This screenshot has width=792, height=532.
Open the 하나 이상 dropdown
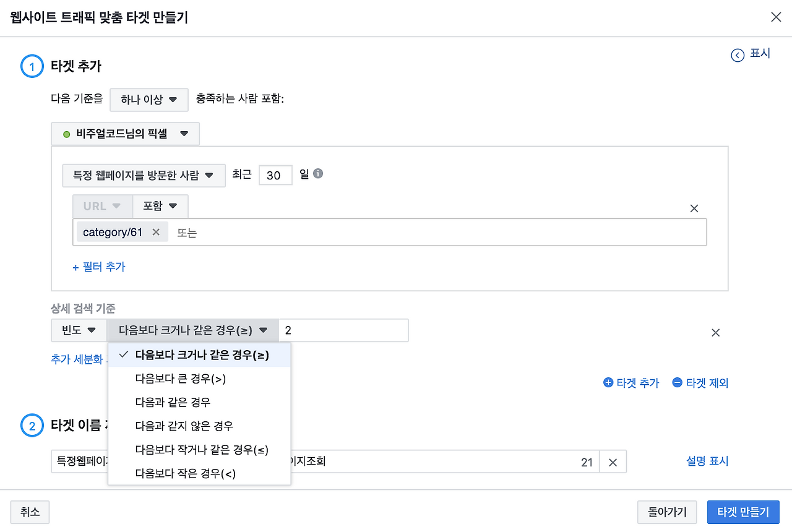coord(149,100)
